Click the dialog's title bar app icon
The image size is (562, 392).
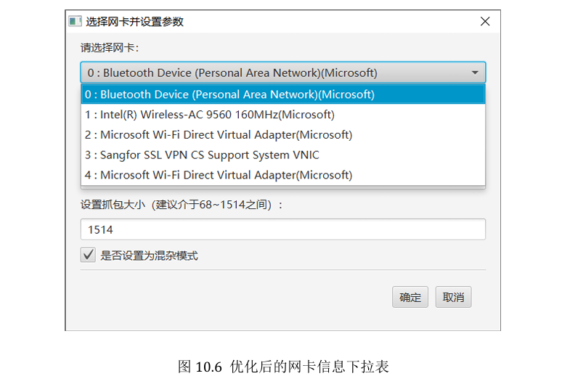click(75, 22)
